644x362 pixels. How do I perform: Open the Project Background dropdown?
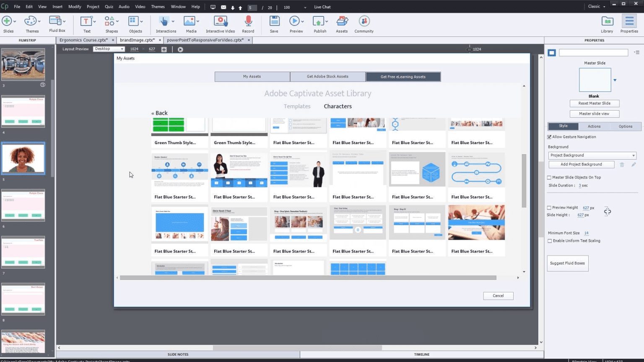[592, 155]
